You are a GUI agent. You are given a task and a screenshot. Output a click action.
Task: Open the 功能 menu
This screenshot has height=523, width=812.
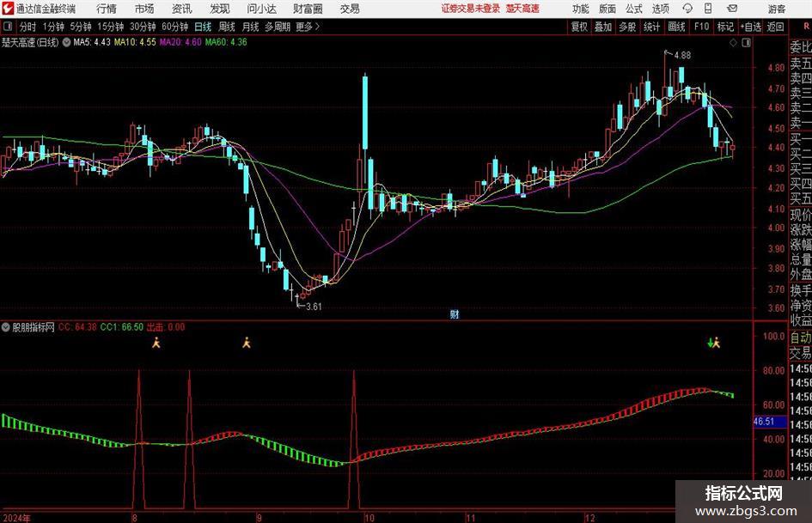point(581,9)
